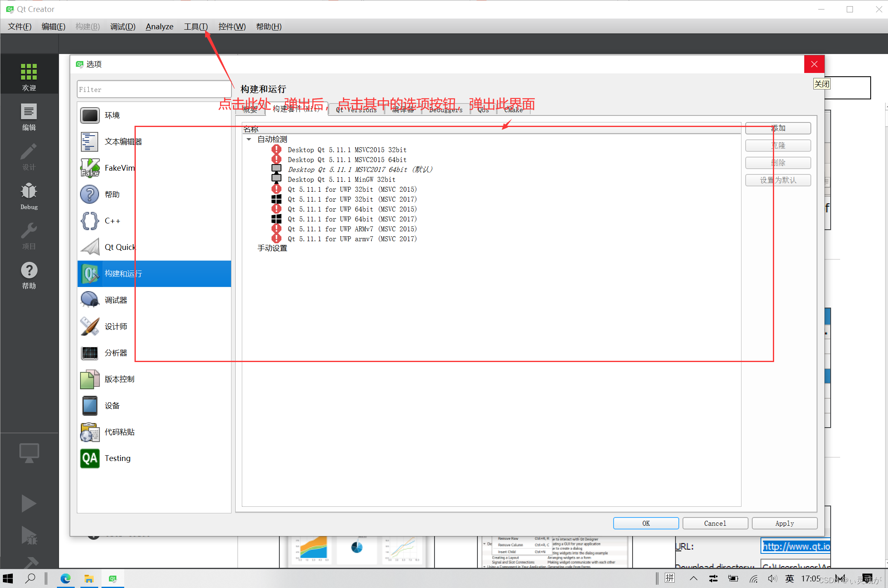This screenshot has width=888, height=588.
Task: Select Debuggers tab in toolbar
Action: coord(443,110)
